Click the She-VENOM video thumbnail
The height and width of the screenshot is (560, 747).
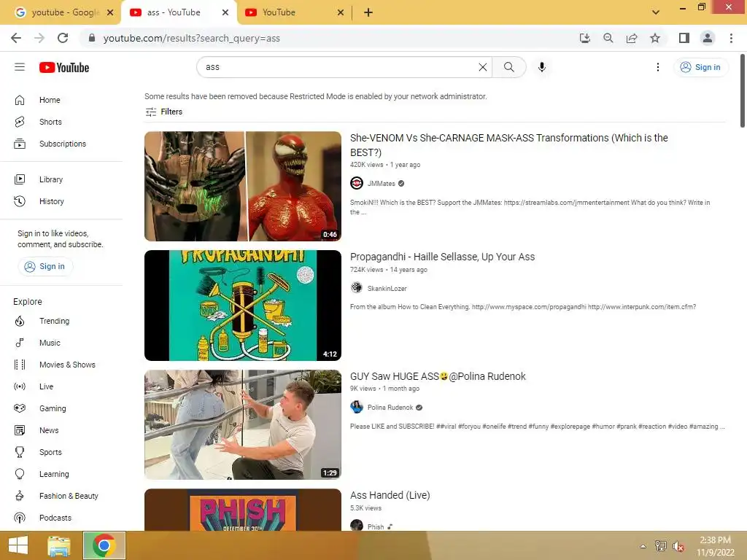243,186
